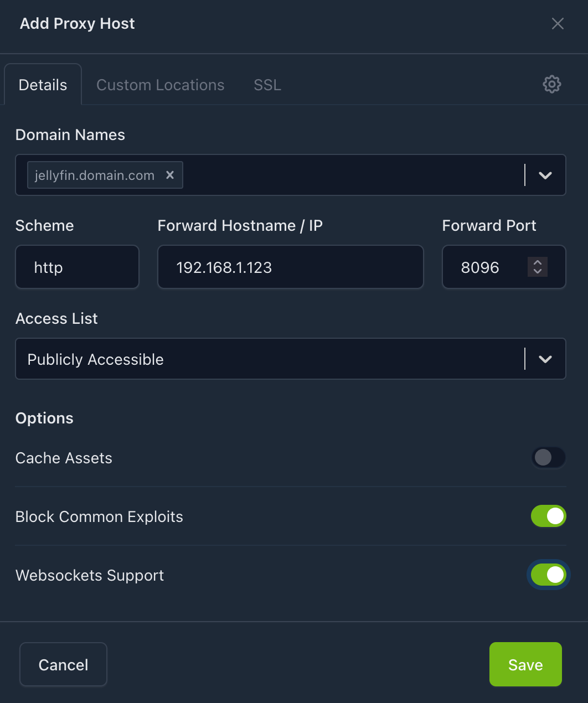Open the advanced settings gear icon
Image resolution: width=588 pixels, height=703 pixels.
pyautogui.click(x=551, y=85)
